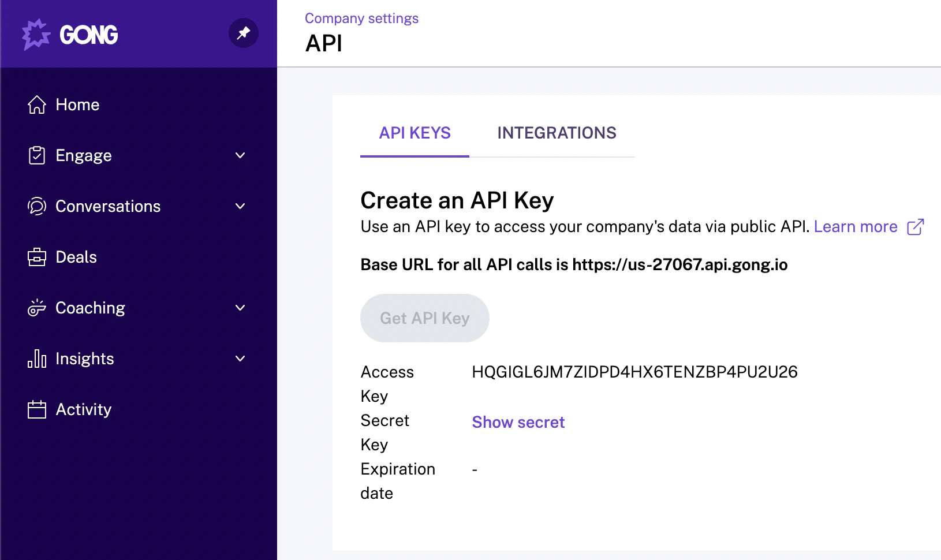Click the Activity calendar icon
Screen dimensions: 941x560
pyautogui.click(x=36, y=409)
